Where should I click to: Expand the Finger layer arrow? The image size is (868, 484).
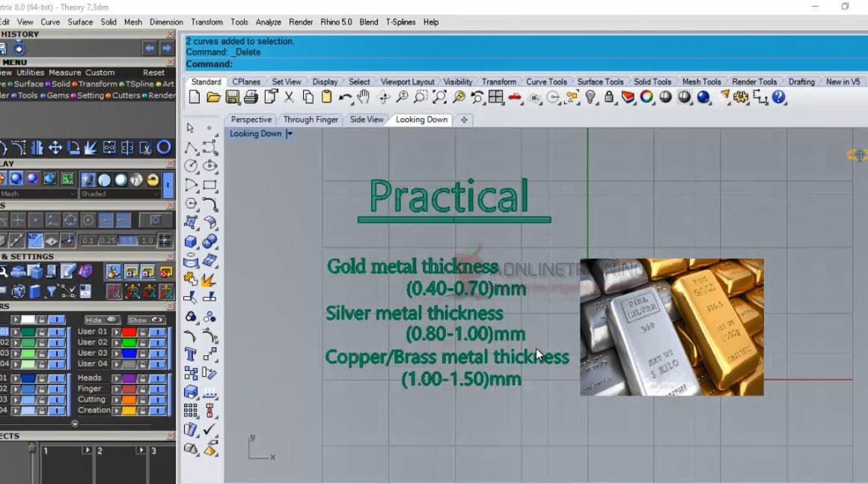click(x=116, y=389)
